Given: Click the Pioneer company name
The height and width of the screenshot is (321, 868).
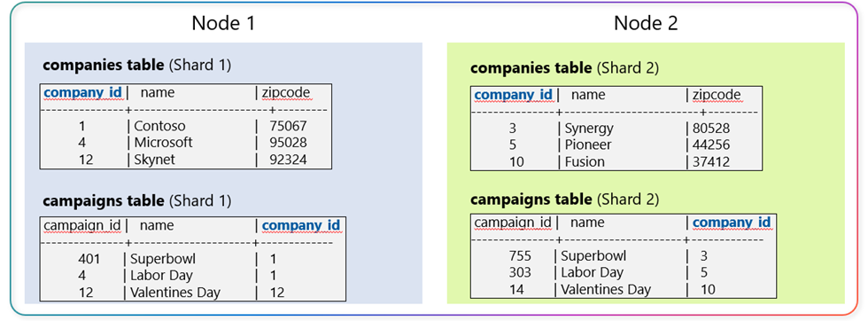Looking at the screenshot, I should point(588,145).
